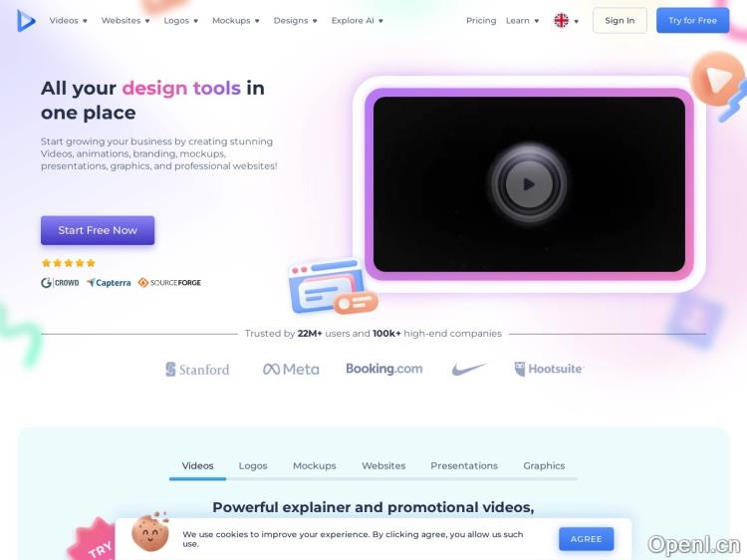Select the Presentations tab
Viewport: 747px width, 560px height.
[x=464, y=465]
